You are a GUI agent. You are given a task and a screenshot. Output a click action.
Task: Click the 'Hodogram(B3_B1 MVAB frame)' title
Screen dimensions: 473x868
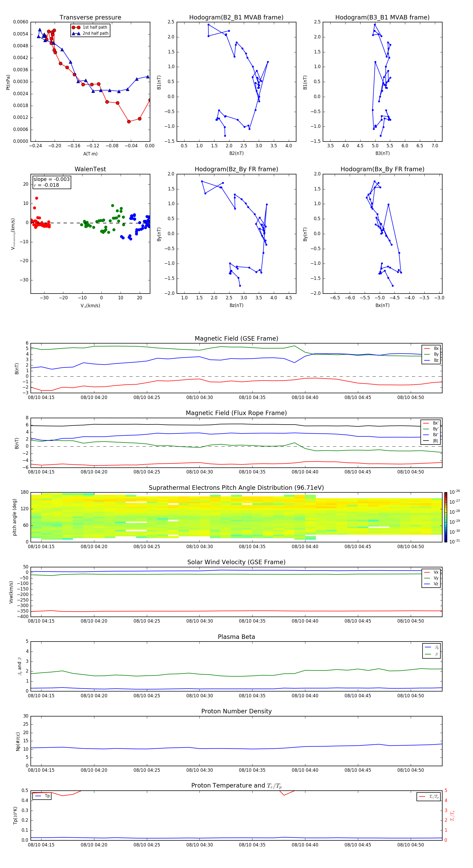coord(382,17)
